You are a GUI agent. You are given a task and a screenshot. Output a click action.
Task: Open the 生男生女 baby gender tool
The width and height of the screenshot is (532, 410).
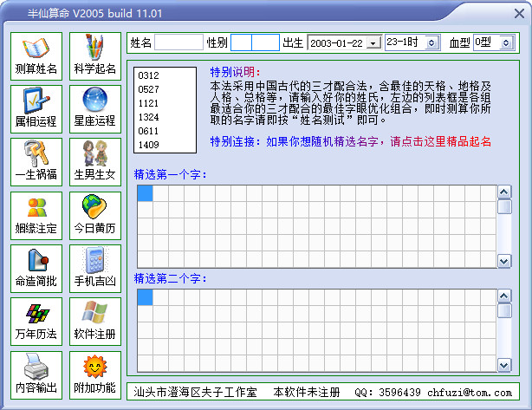point(95,162)
